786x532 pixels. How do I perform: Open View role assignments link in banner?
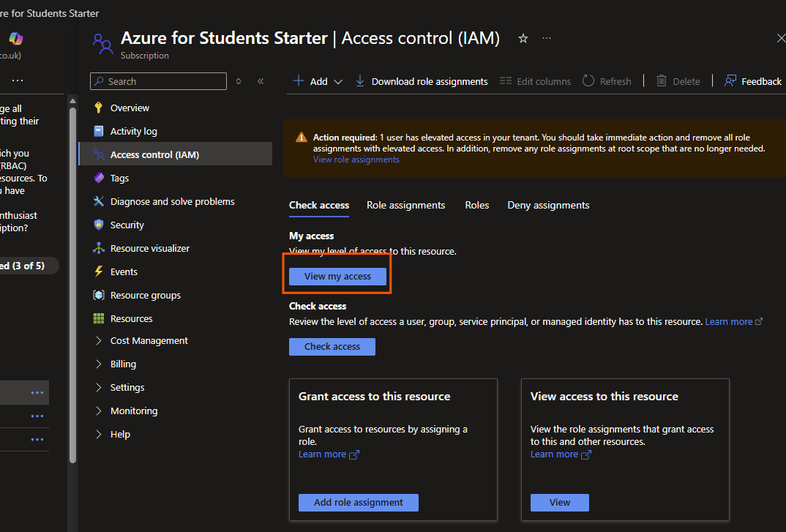[x=356, y=160]
